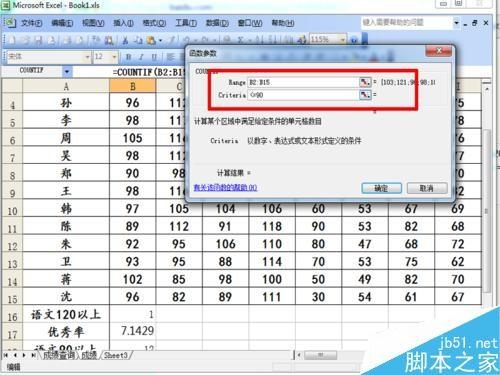Screen dimensions: 500x375
Task: Open the function help link in dialog
Action: [x=225, y=188]
